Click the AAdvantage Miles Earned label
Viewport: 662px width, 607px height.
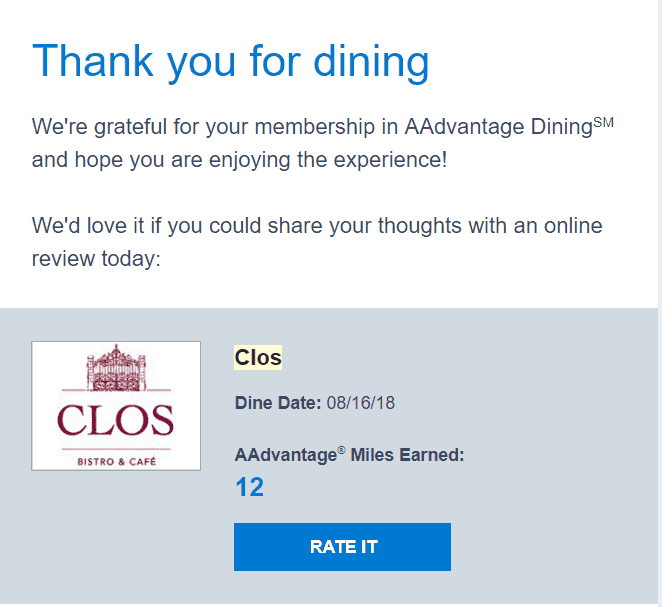349,455
